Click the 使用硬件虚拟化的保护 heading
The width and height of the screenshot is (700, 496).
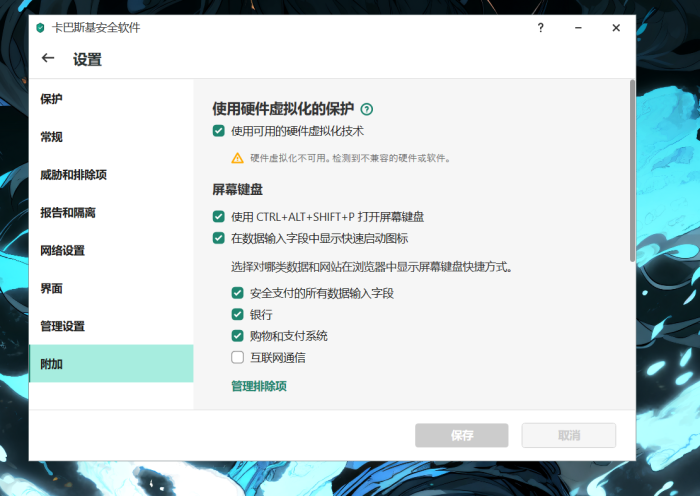coord(283,109)
